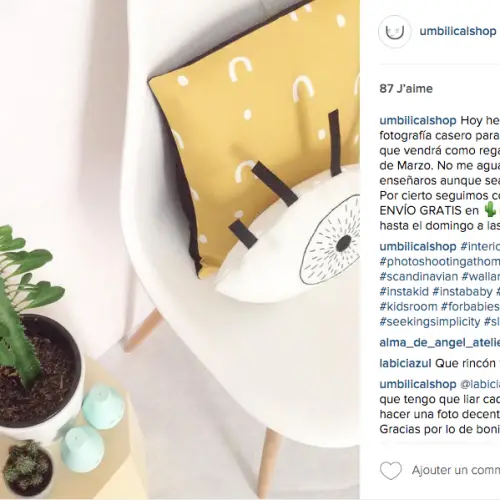500x500 pixels.
Task: Open the #instababy hashtag
Action: point(462,291)
